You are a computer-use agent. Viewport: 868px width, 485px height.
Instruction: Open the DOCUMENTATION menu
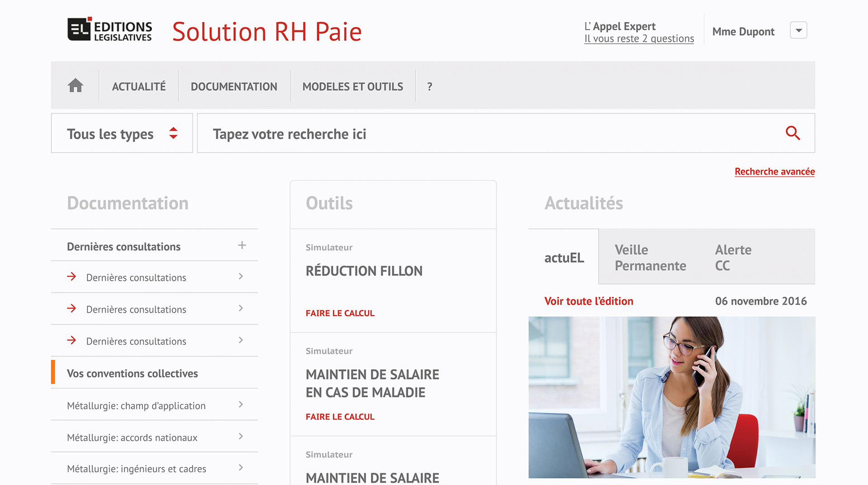coord(234,86)
